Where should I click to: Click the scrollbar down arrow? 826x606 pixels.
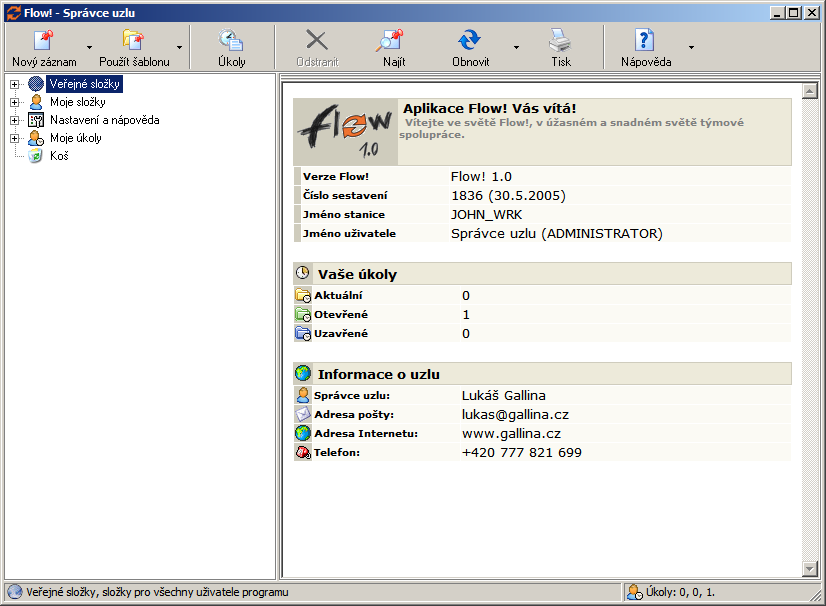[810, 568]
